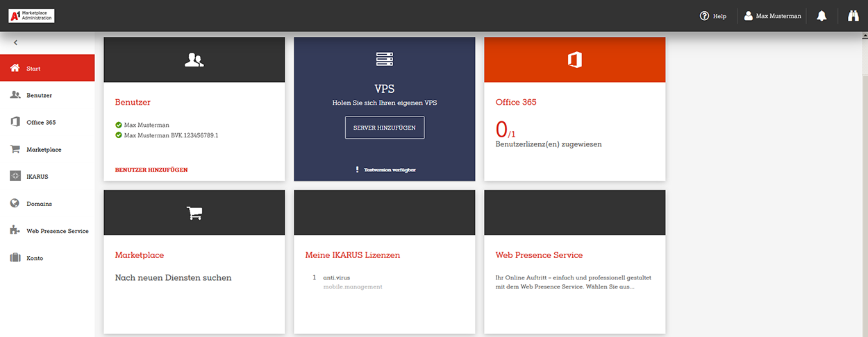Click the Benutzer people icon in sidebar
The width and height of the screenshot is (868, 337).
point(15,95)
